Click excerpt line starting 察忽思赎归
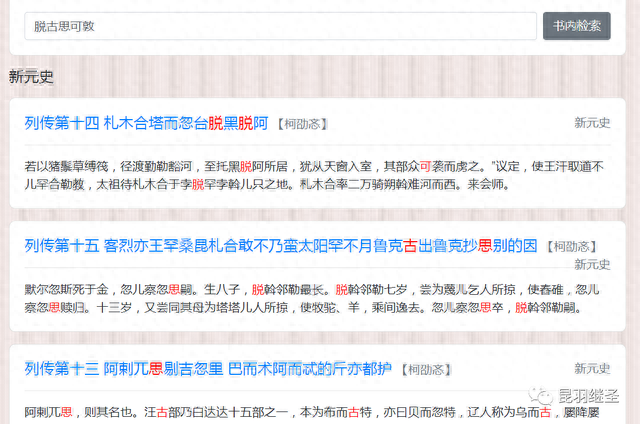Image resolution: width=640 pixels, height=424 pixels. [x=303, y=308]
